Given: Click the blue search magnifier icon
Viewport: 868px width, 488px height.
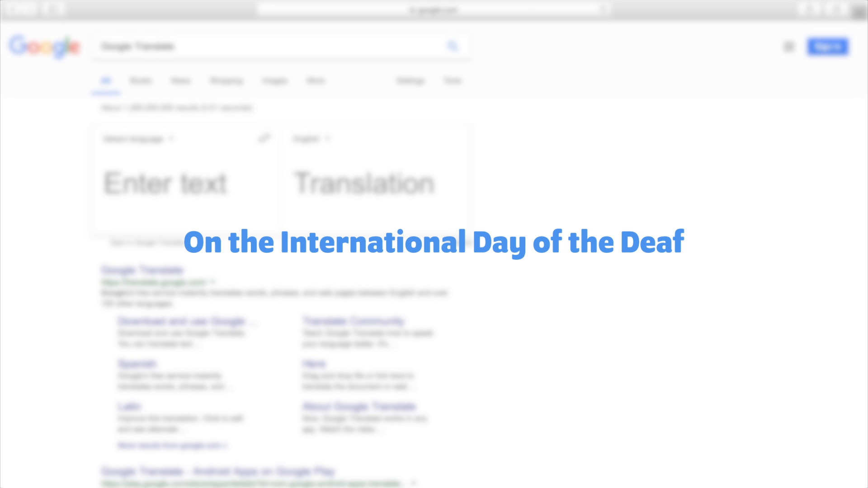Looking at the screenshot, I should coord(453,46).
